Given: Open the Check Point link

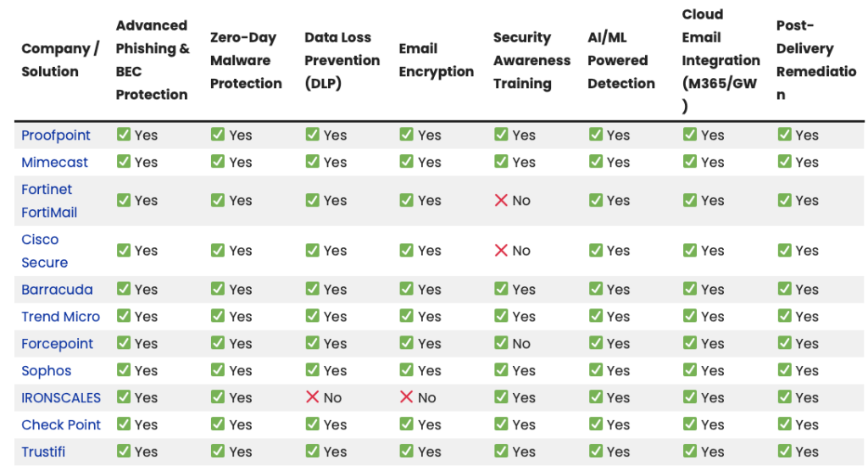Looking at the screenshot, I should [61, 425].
